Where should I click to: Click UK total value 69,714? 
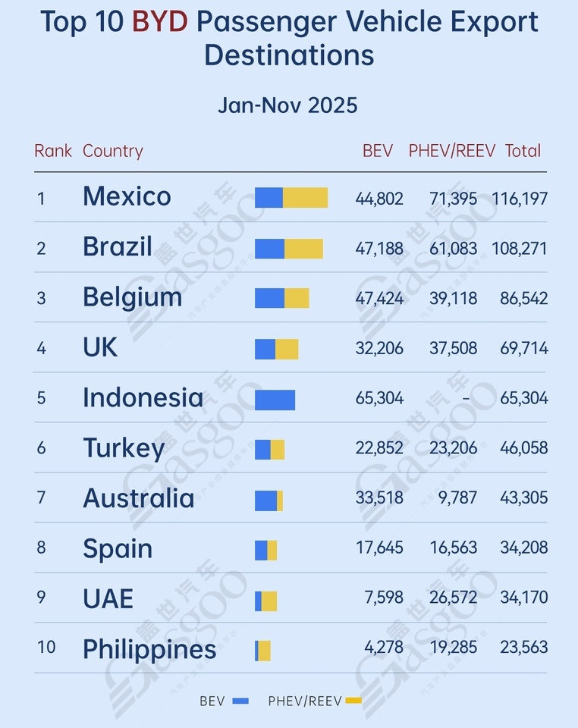tap(523, 348)
